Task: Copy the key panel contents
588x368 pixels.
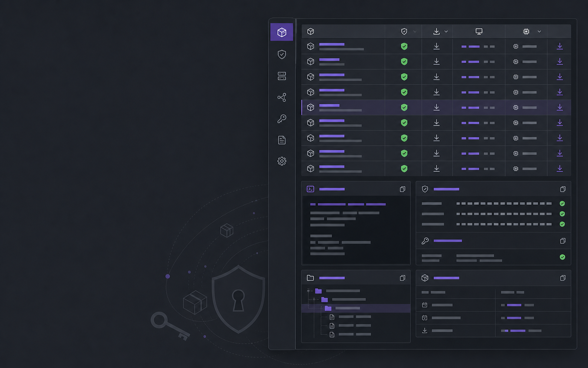Action: (x=563, y=241)
